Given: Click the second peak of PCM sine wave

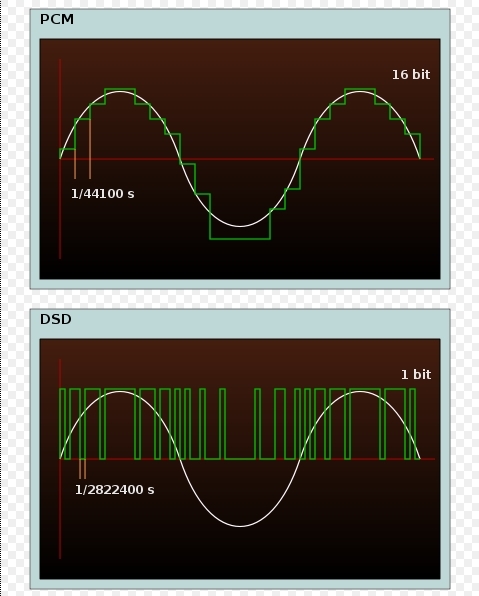Looking at the screenshot, I should pyautogui.click(x=360, y=92).
